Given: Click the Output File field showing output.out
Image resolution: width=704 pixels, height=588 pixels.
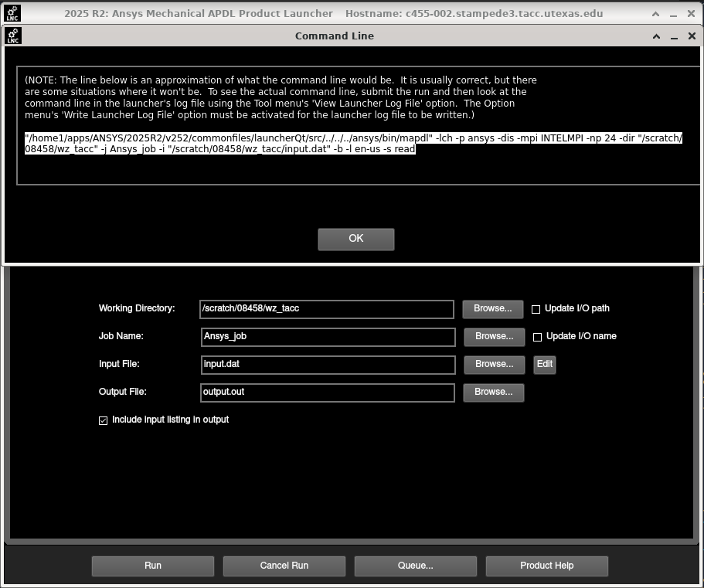Looking at the screenshot, I should click(x=328, y=393).
